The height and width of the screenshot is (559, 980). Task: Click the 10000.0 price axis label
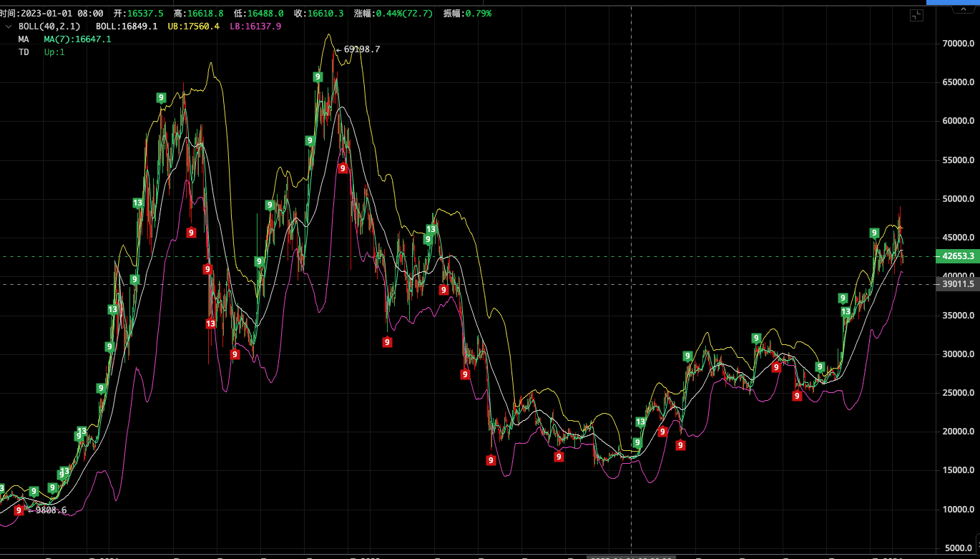pos(958,510)
